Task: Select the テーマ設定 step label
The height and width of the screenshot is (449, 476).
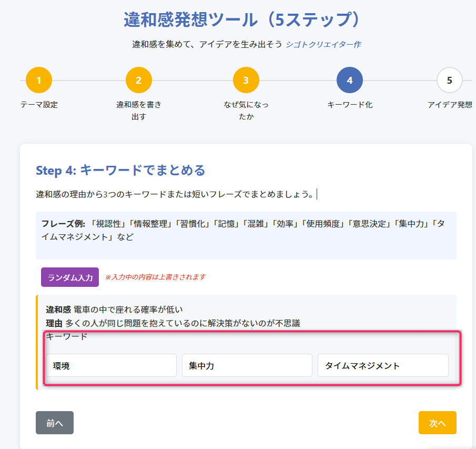Action: click(39, 105)
